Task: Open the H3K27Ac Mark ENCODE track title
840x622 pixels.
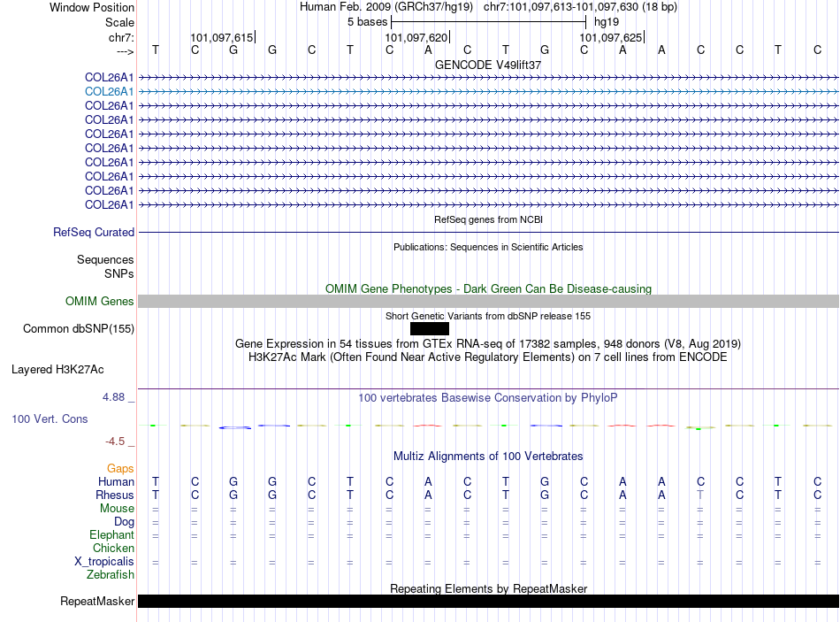Action: [x=488, y=357]
